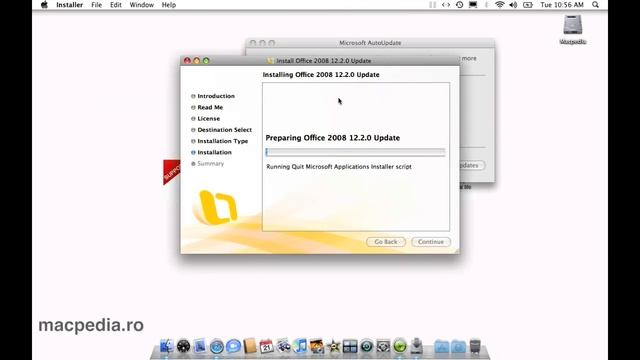Screen dimensions: 640x360
Task: Click the volume speaker icon in menu bar
Action: pos(513,5)
